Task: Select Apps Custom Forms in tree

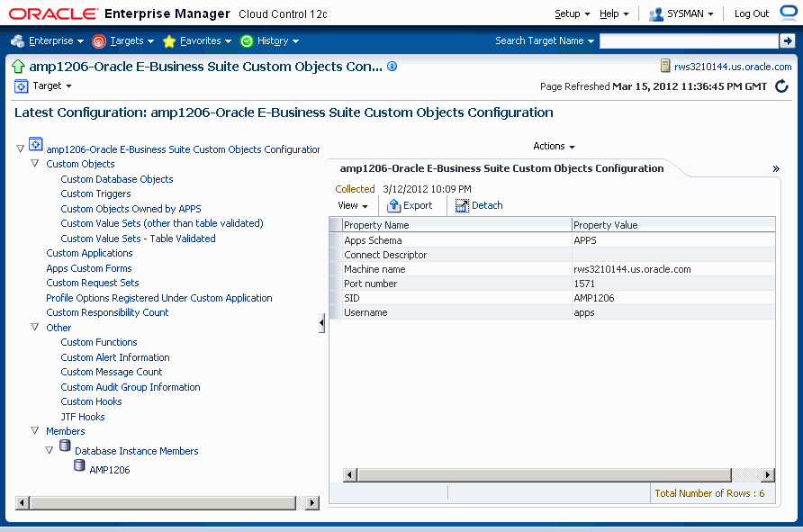Action: pos(88,268)
